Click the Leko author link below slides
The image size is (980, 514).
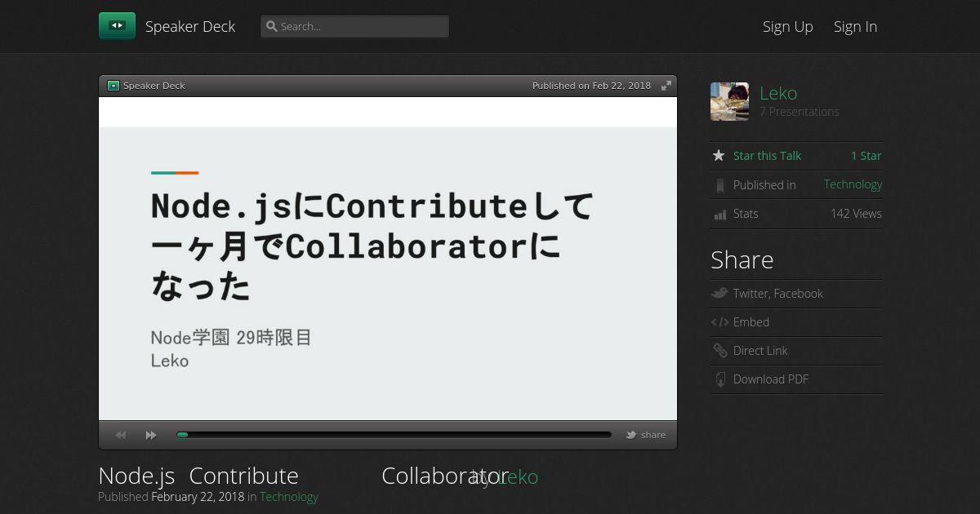tap(518, 477)
